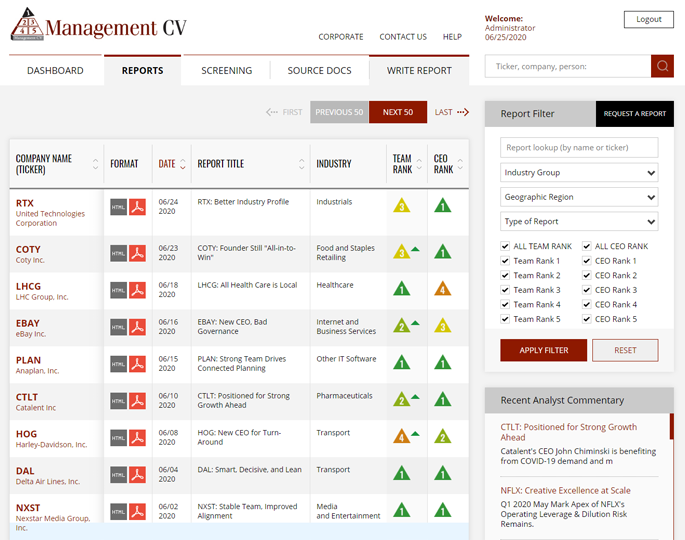Click the search magnifier icon button
The height and width of the screenshot is (540, 685).
662,66
